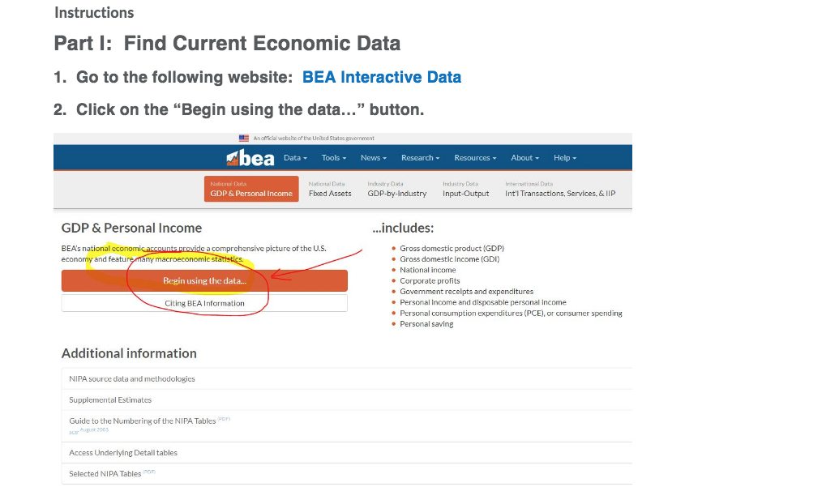Screen dimensions: 822x504
Task: Switch to the Fixed Assets tab
Action: click(x=330, y=189)
